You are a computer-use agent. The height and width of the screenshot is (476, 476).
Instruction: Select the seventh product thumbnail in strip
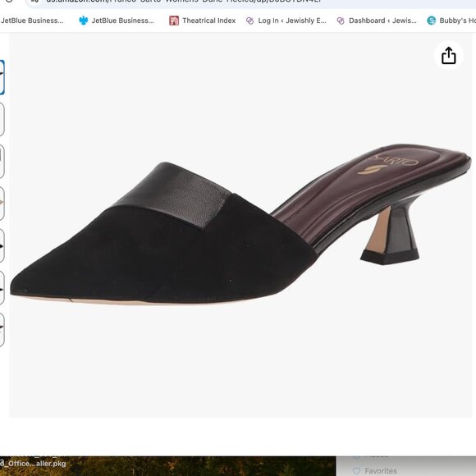tap(2, 330)
